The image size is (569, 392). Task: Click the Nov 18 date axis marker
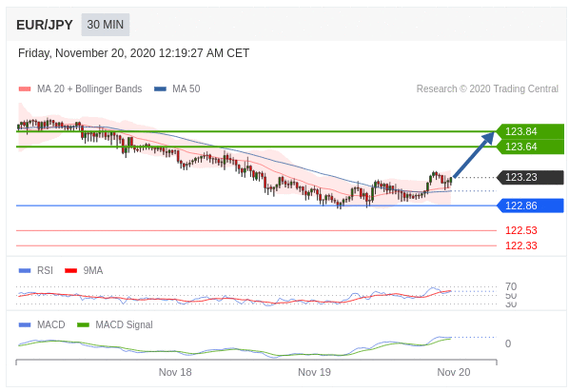(175, 372)
